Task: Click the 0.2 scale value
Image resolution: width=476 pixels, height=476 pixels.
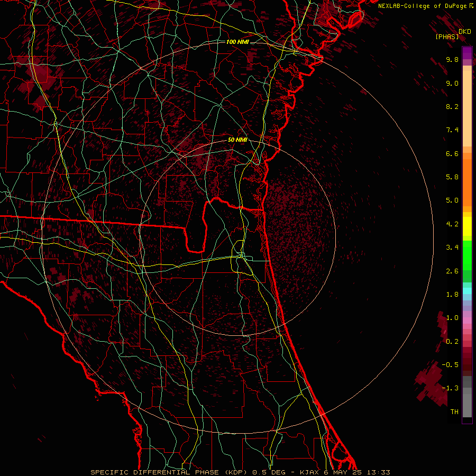Action: pos(452,342)
